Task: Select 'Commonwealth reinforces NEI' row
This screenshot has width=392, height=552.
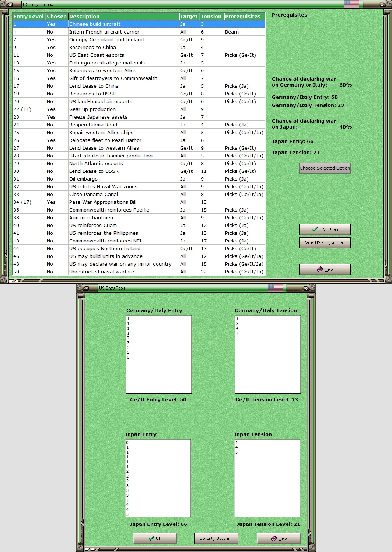Action: [139, 241]
